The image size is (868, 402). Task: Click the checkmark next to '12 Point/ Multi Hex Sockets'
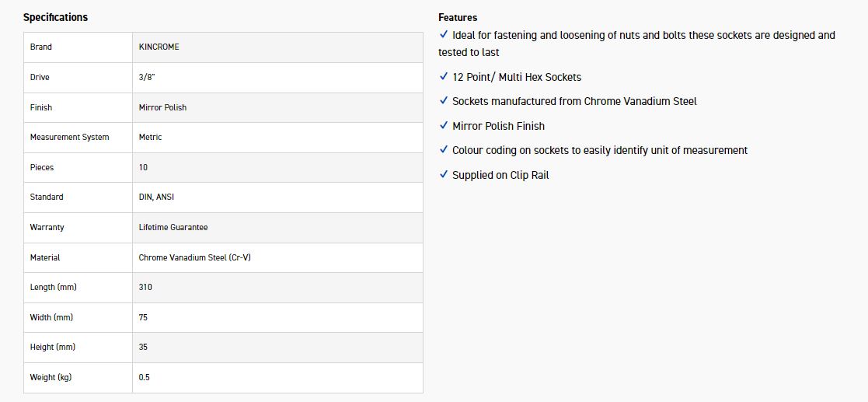444,77
